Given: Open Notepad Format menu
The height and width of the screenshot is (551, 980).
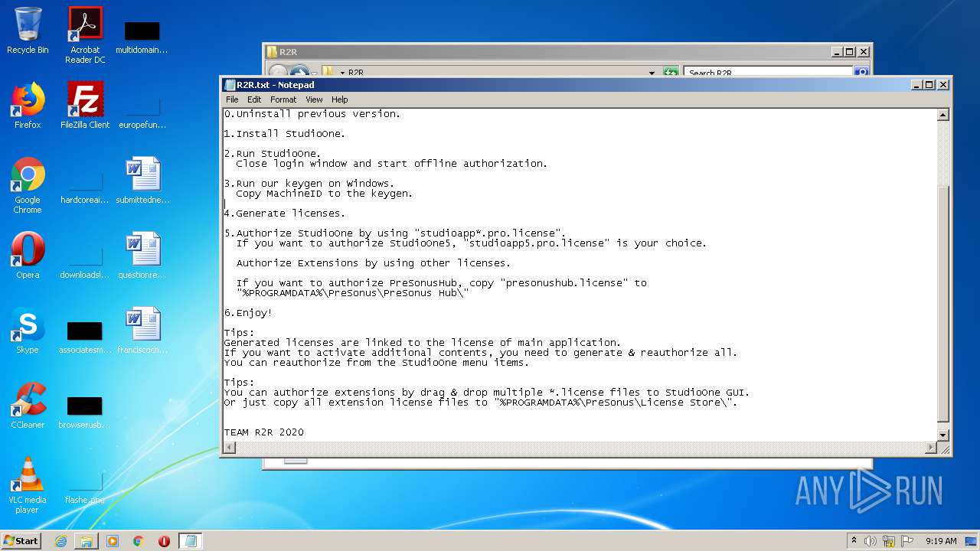Looking at the screenshot, I should pos(283,99).
